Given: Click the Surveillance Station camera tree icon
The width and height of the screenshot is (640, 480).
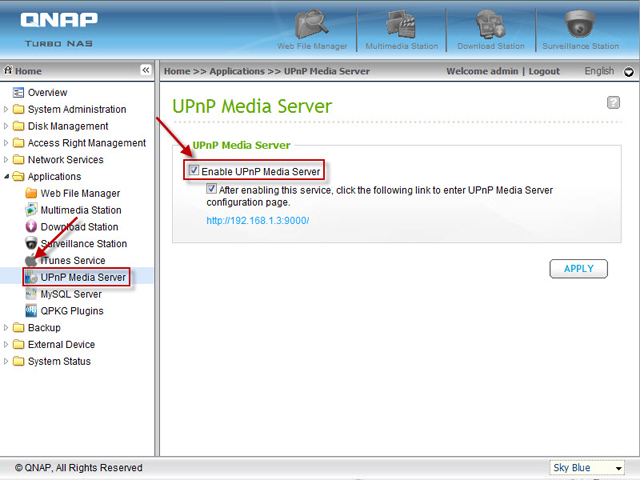Looking at the screenshot, I should [31, 243].
